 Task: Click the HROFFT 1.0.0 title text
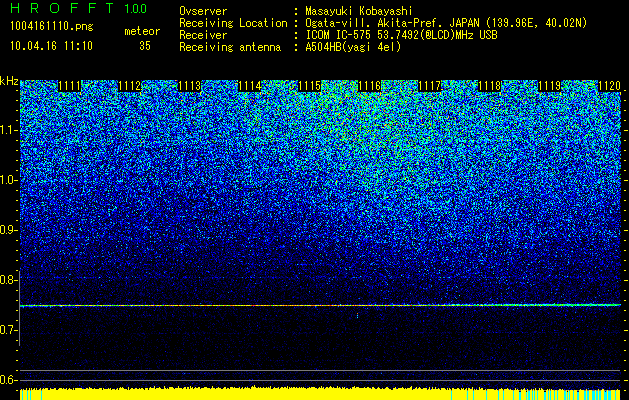click(79, 8)
